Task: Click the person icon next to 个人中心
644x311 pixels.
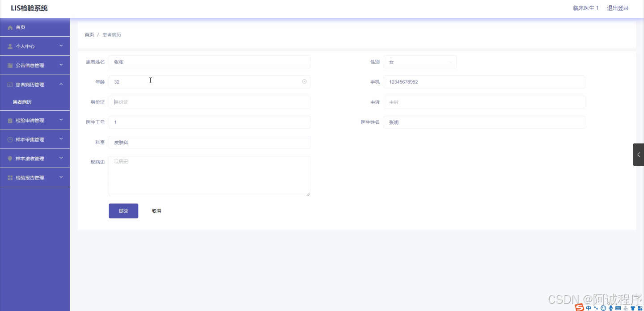Action: pyautogui.click(x=9, y=46)
